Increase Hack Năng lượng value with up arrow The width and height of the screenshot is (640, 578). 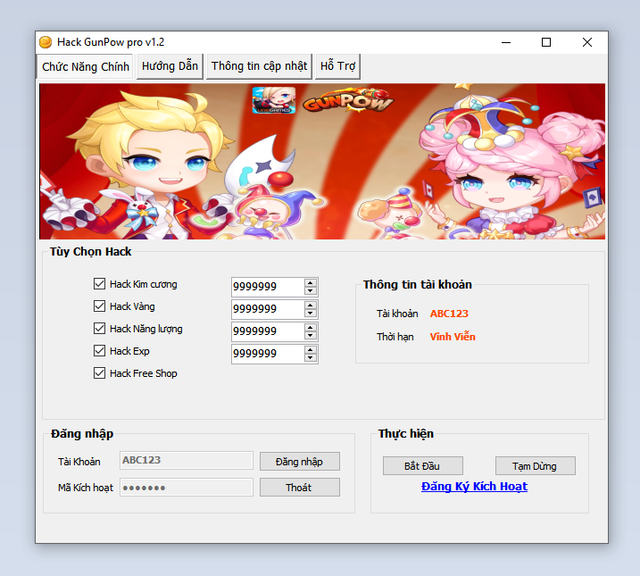click(310, 326)
